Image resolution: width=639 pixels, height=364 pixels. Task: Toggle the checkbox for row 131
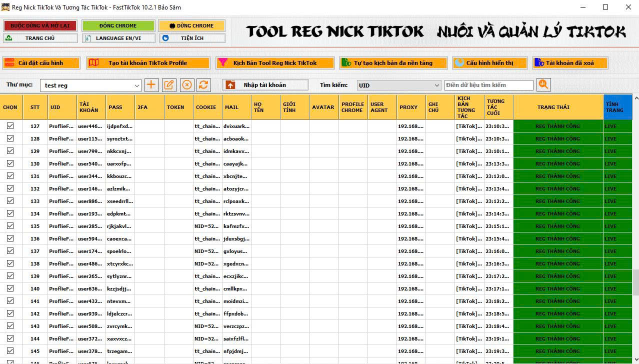(10, 176)
